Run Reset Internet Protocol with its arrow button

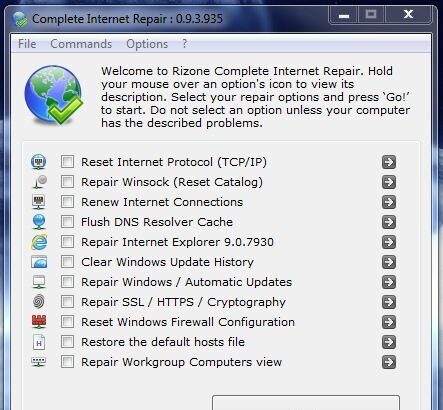tap(389, 162)
